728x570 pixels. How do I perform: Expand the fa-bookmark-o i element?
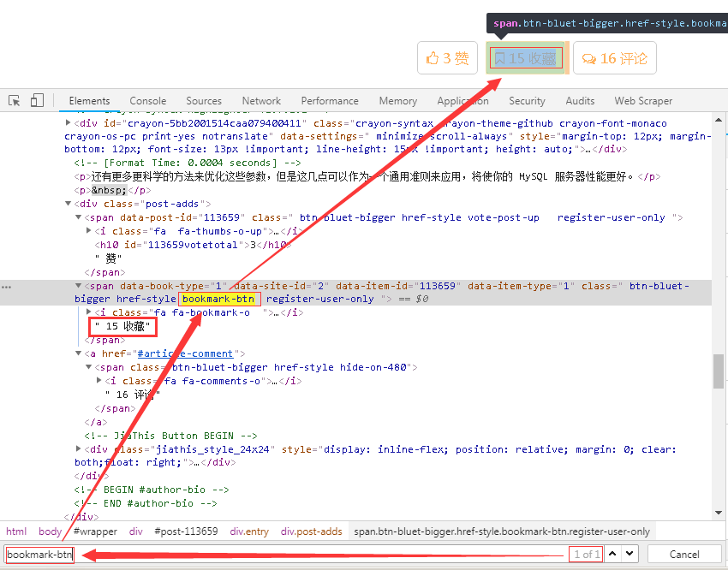(89, 312)
